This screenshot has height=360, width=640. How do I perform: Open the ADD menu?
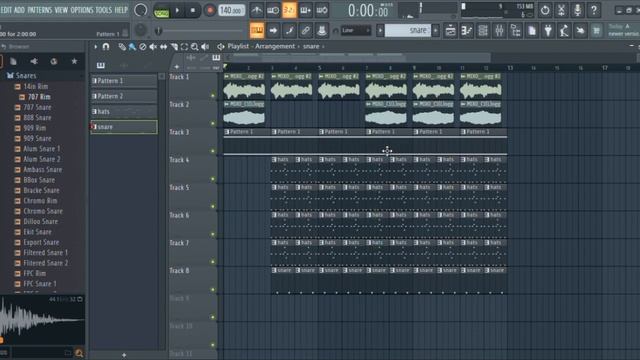[x=19, y=10]
